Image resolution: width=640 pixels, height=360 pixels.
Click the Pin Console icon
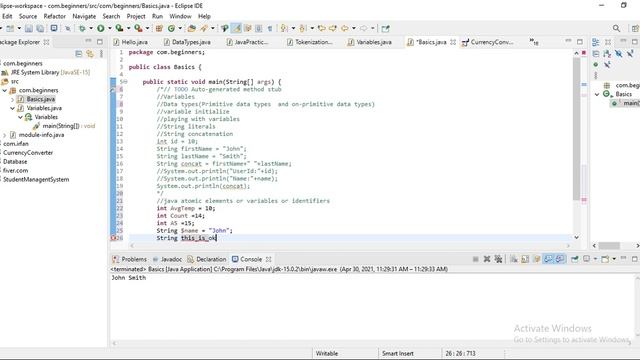click(575, 259)
